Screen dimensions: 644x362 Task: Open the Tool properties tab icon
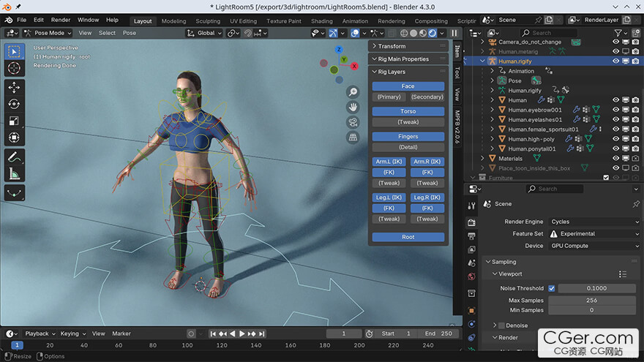coord(471,205)
